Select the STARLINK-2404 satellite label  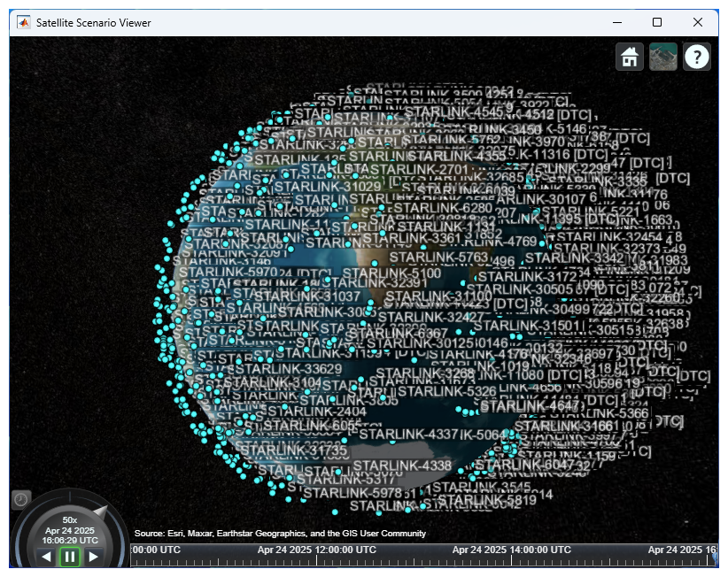tap(317, 411)
